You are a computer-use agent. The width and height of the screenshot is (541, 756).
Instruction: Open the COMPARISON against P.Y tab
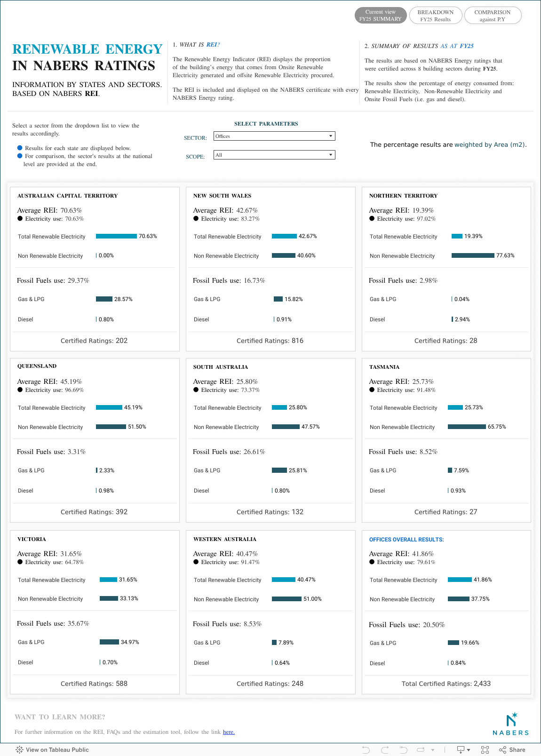(x=493, y=16)
